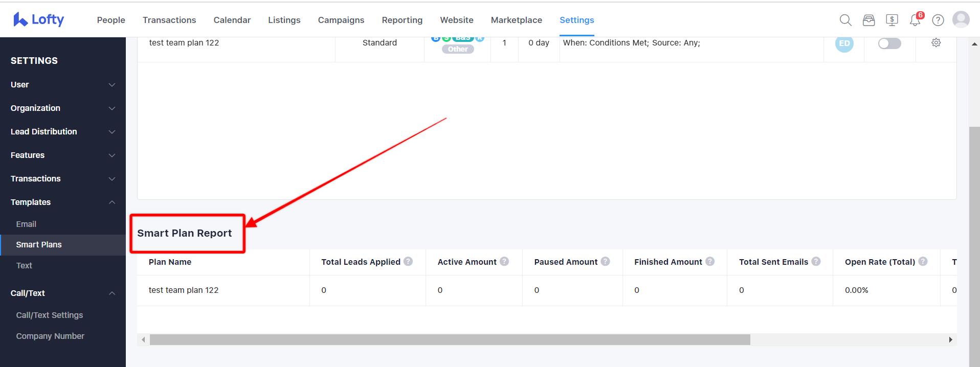Click the 0 day duration cell
The height and width of the screenshot is (367, 980).
(x=539, y=42)
